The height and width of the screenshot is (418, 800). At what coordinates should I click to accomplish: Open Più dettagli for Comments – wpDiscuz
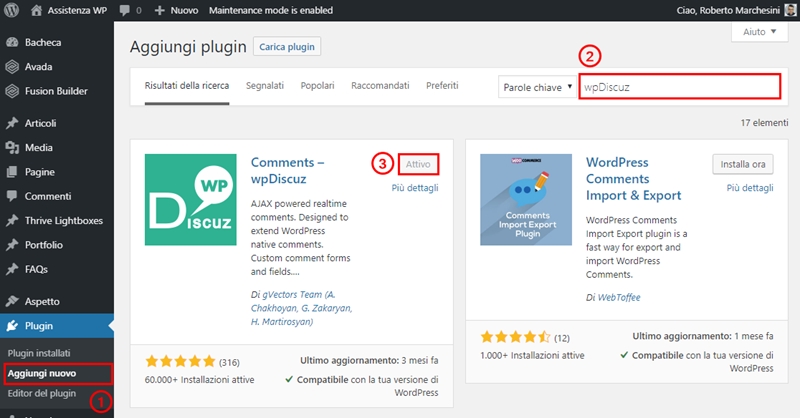pyautogui.click(x=415, y=188)
